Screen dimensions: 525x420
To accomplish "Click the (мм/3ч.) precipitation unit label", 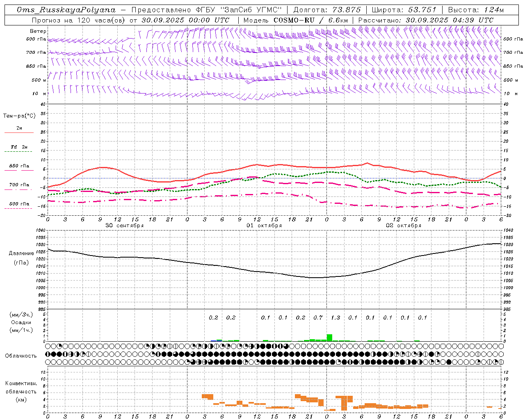I will coord(21,315).
